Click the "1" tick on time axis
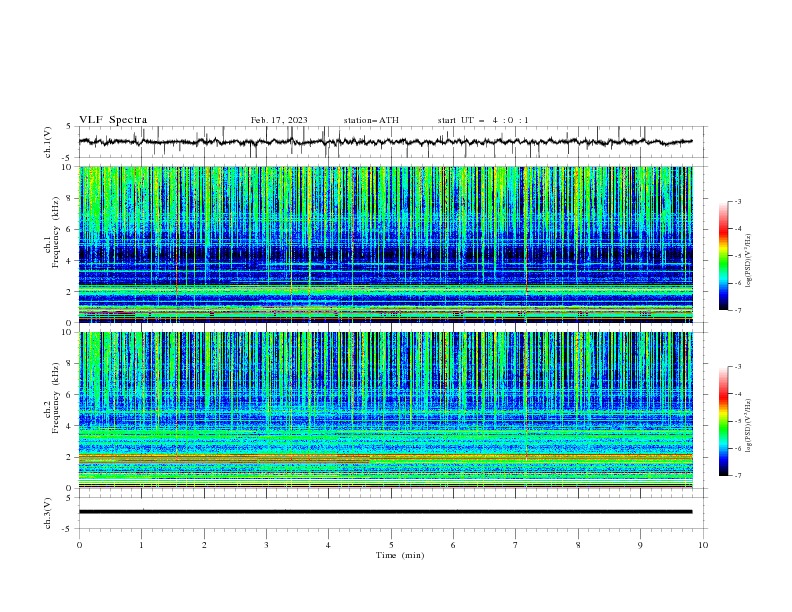 [141, 545]
